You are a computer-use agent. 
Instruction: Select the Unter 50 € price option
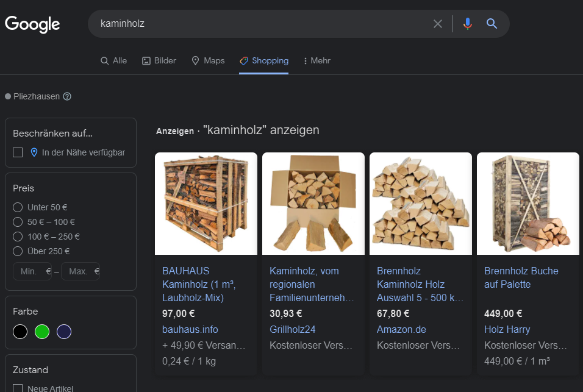tap(18, 207)
